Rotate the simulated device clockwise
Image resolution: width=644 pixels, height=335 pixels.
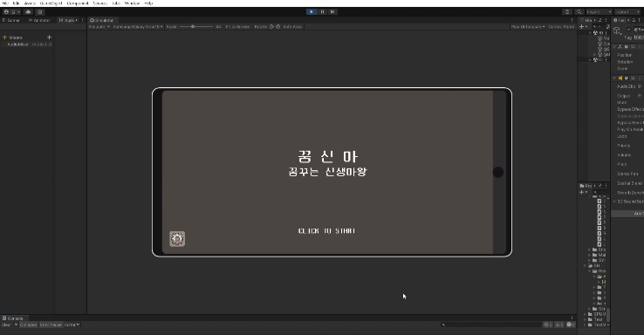click(278, 27)
